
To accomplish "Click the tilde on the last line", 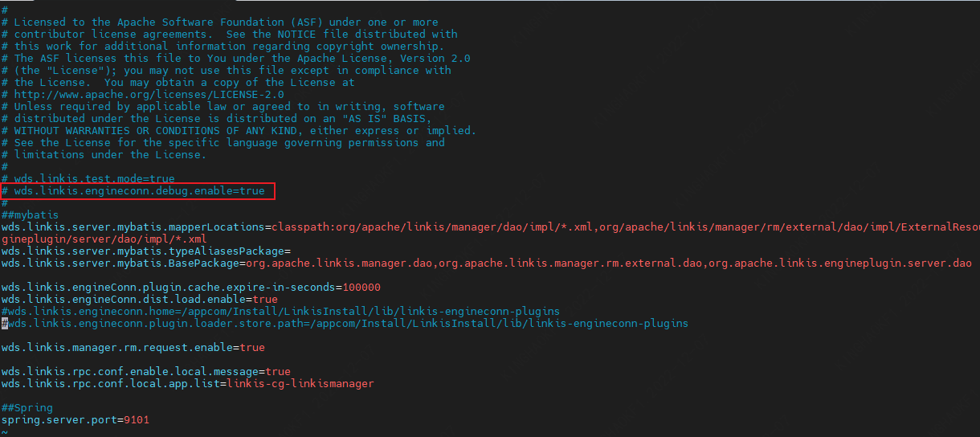I will coord(4,432).
